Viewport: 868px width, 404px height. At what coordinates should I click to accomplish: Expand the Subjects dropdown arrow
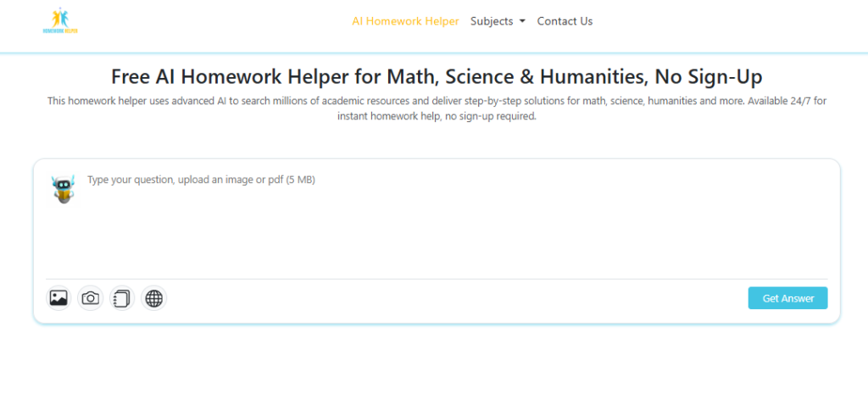(x=522, y=21)
